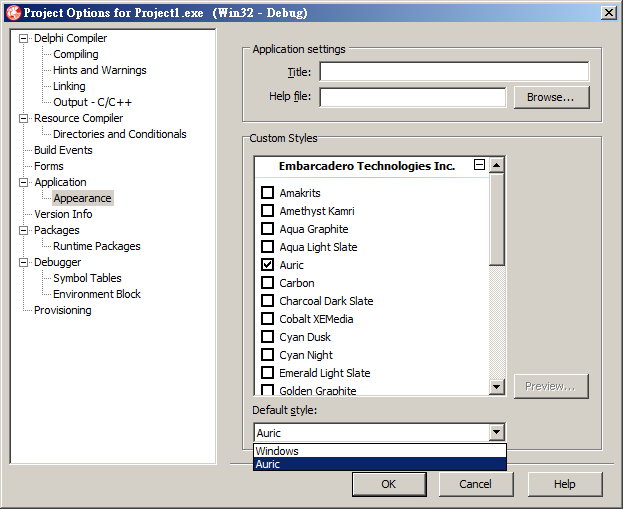Choose Auric from the default style list
The image size is (623, 509).
[380, 464]
